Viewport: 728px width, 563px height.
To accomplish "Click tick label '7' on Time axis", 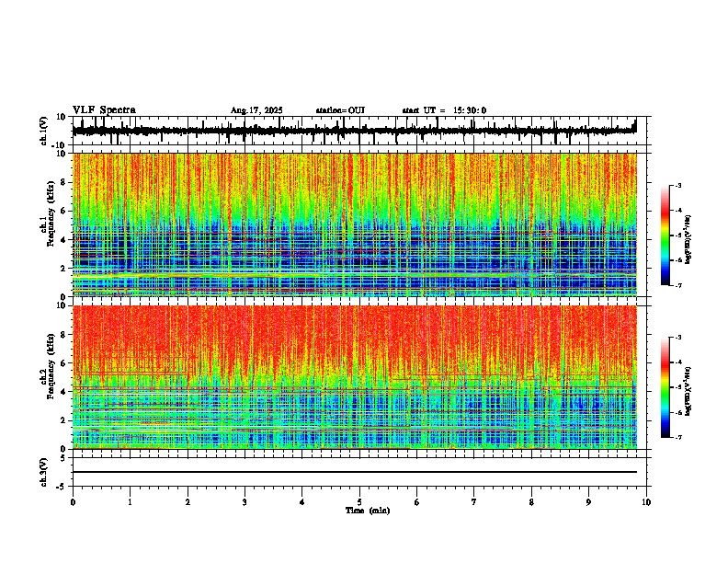I will pos(474,502).
